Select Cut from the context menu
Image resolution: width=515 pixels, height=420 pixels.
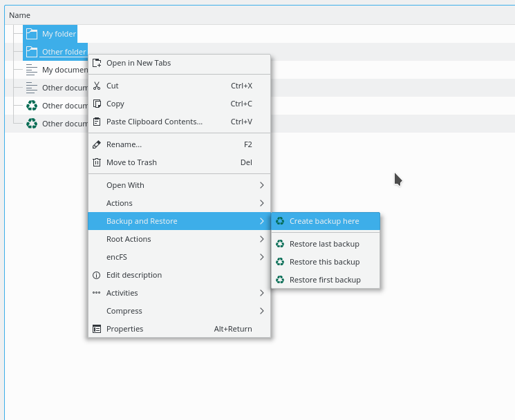coord(179,86)
